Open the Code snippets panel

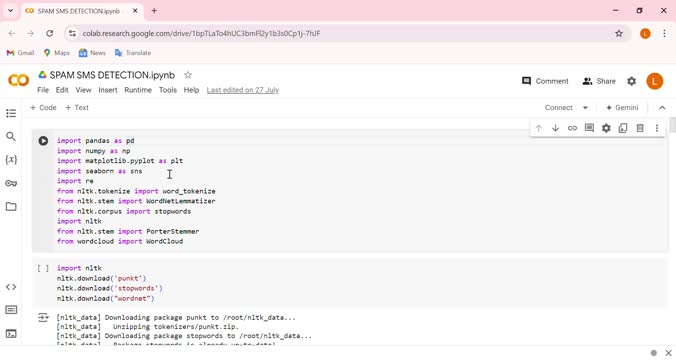(11, 287)
